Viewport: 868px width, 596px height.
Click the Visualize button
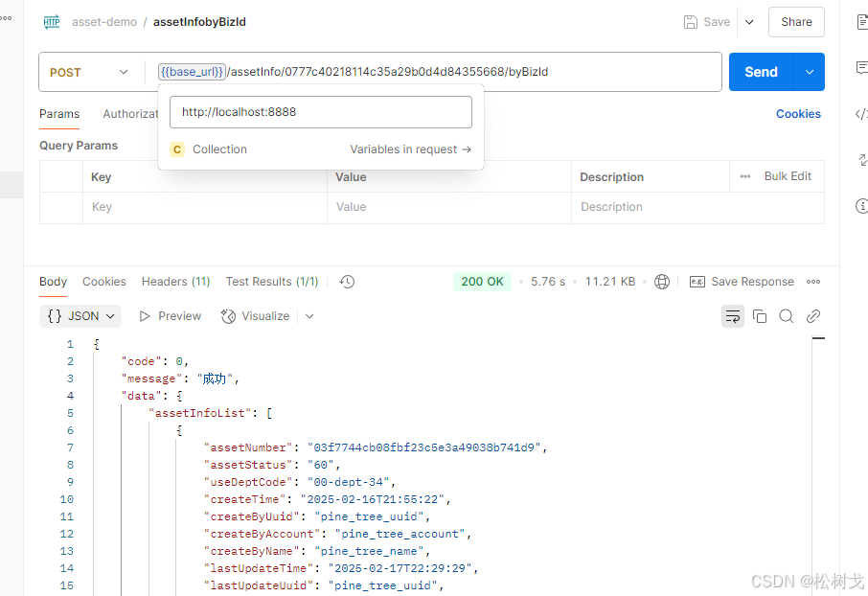(255, 316)
